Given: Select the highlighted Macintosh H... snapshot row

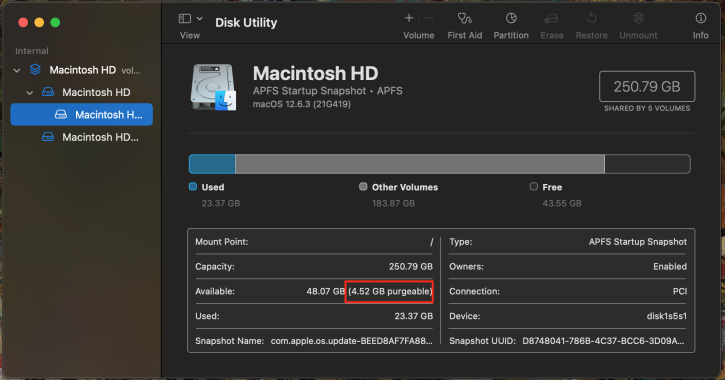Looking at the screenshot, I should (x=81, y=114).
